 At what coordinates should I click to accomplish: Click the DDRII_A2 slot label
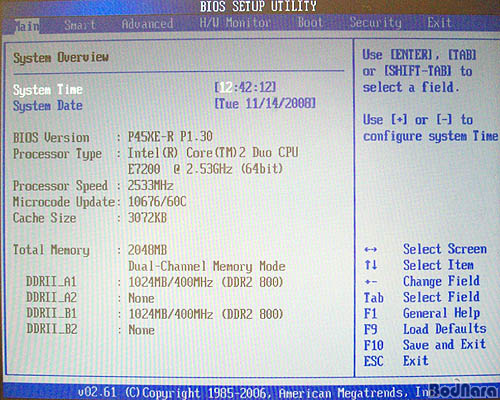[x=51, y=297]
